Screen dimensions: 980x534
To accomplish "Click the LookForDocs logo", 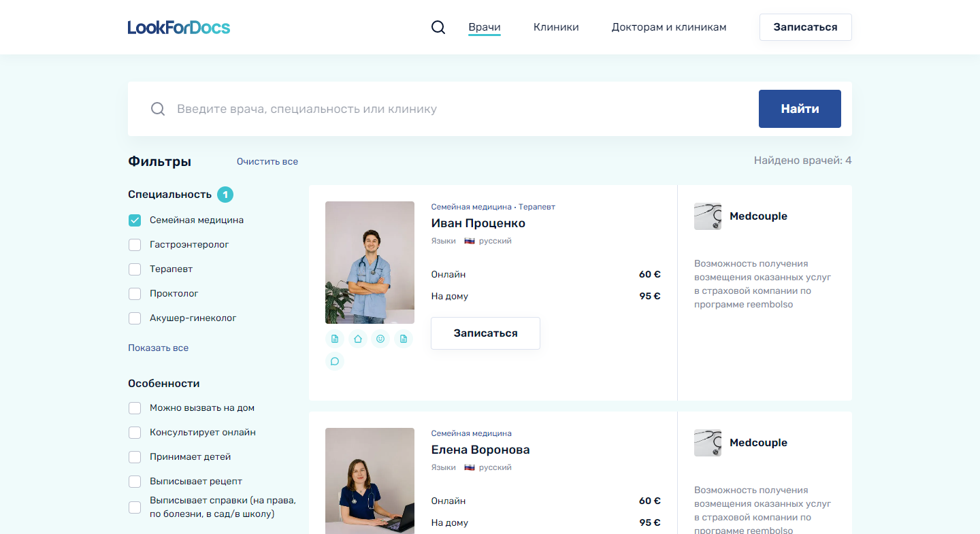I will point(179,27).
